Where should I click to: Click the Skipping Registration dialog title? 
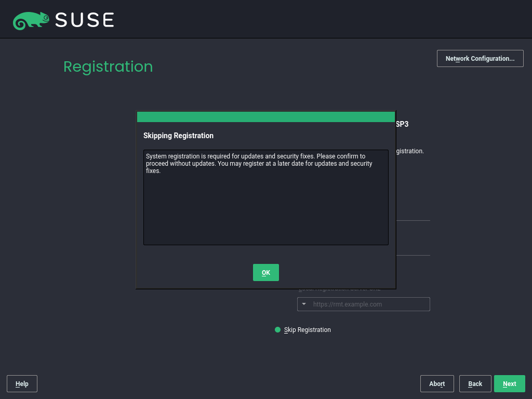(x=178, y=136)
